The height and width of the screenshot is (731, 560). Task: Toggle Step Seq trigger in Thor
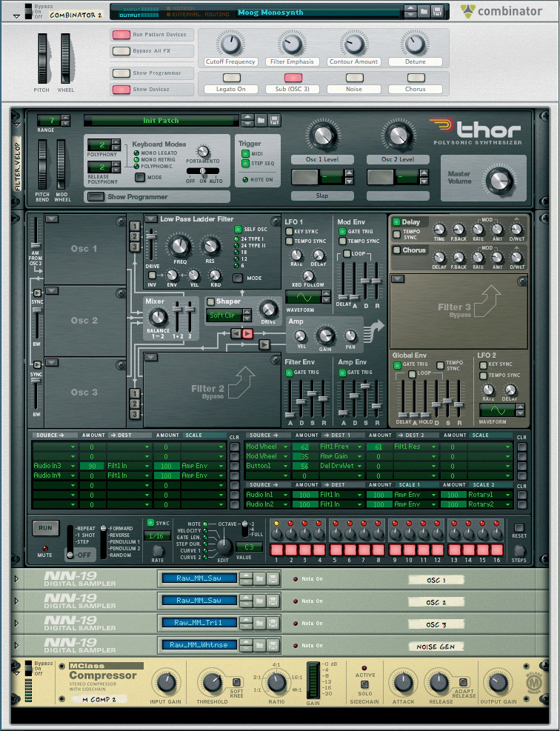pyautogui.click(x=245, y=163)
